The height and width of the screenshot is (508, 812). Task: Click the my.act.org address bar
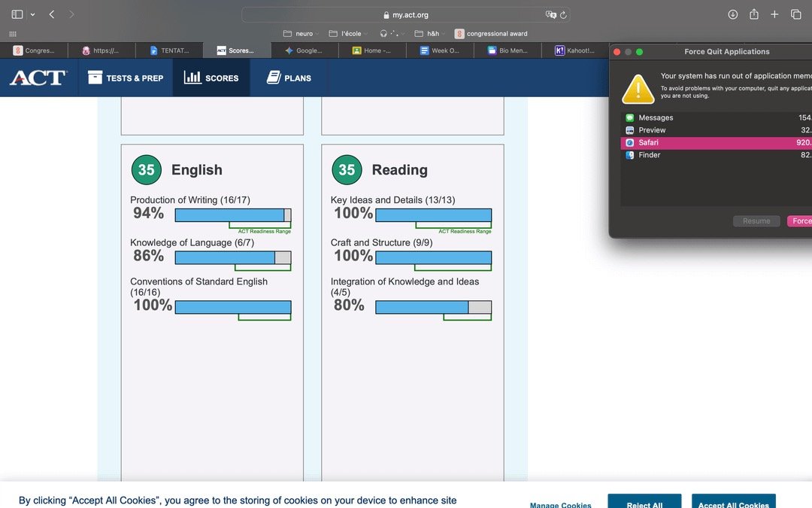[406, 15]
